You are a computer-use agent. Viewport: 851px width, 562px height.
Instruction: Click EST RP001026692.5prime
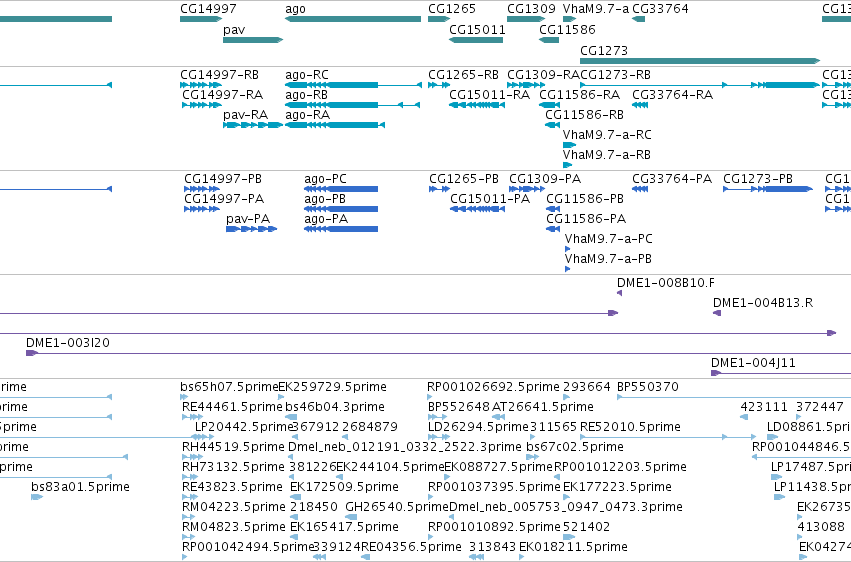493,387
